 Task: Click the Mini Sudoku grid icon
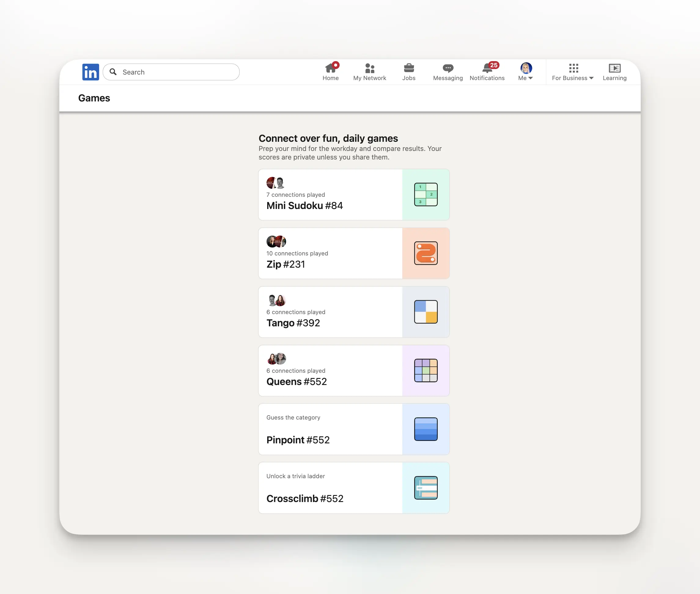click(426, 195)
